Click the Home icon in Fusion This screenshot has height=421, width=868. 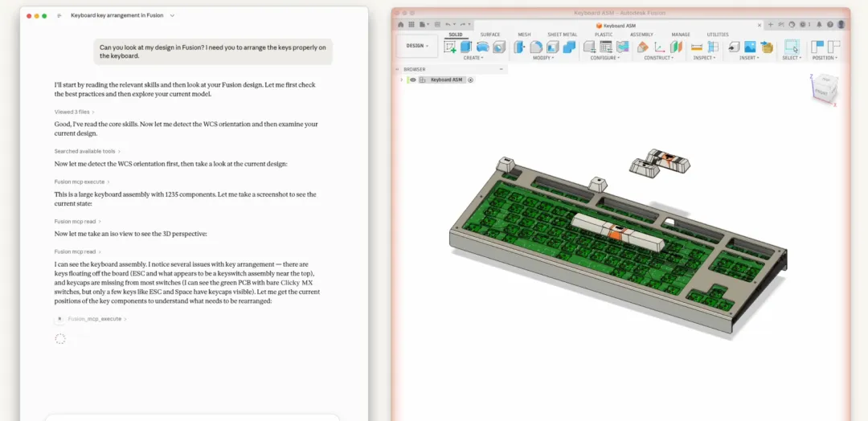pos(401,24)
